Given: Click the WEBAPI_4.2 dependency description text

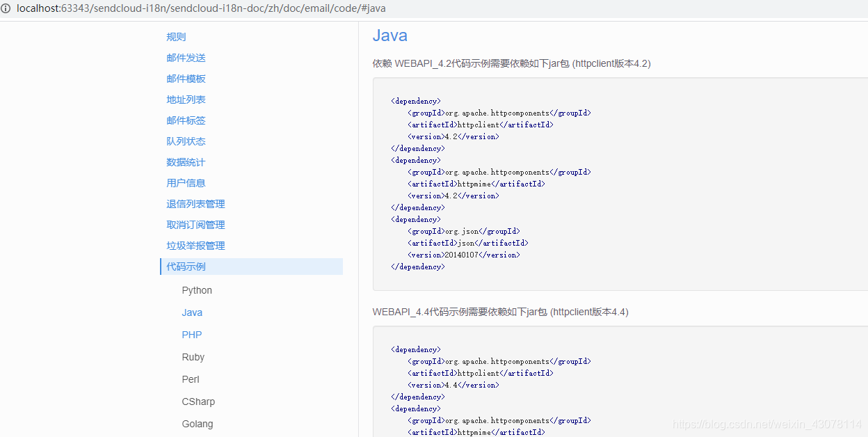Looking at the screenshot, I should coord(511,63).
